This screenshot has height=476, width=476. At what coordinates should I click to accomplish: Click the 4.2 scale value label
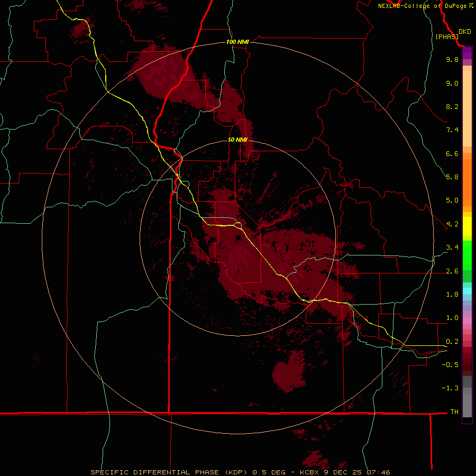(x=452, y=224)
